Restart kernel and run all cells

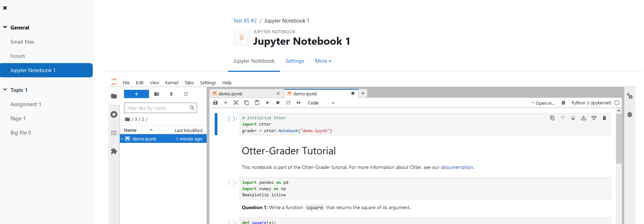pyautogui.click(x=299, y=103)
